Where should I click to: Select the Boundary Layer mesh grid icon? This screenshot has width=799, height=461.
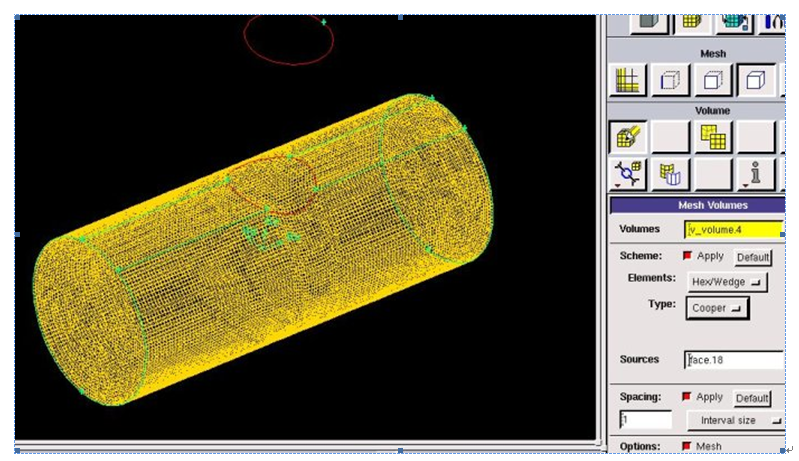pyautogui.click(x=628, y=79)
